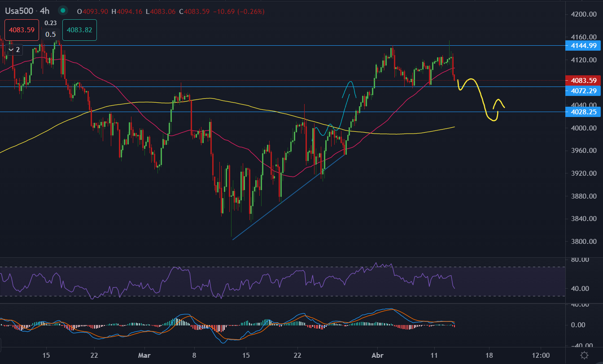The width and height of the screenshot is (603, 364).
Task: Click the 0.5 order quantity field
Action: (x=51, y=35)
